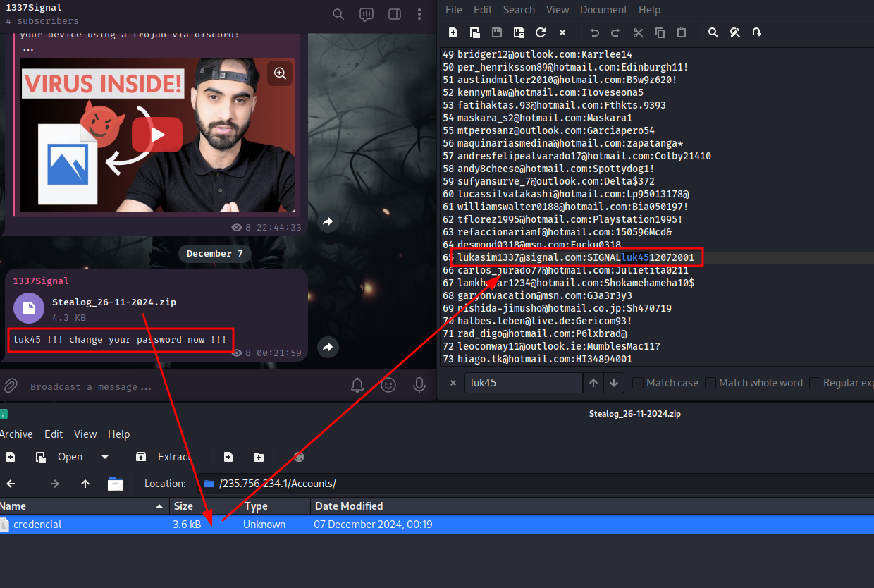The image size is (874, 588).
Task: Redo the edit in the text editor
Action: click(616, 32)
